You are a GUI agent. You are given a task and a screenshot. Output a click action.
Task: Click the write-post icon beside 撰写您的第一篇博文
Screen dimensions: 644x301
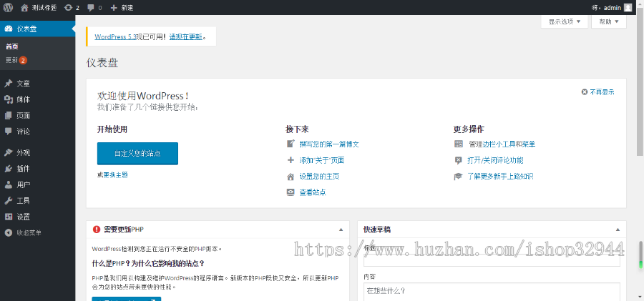(291, 144)
